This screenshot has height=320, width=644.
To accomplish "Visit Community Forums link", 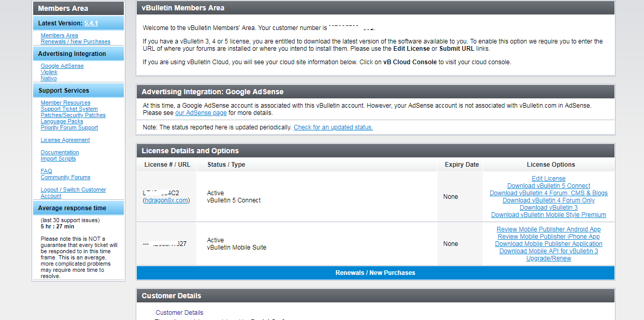I will (x=65, y=178).
